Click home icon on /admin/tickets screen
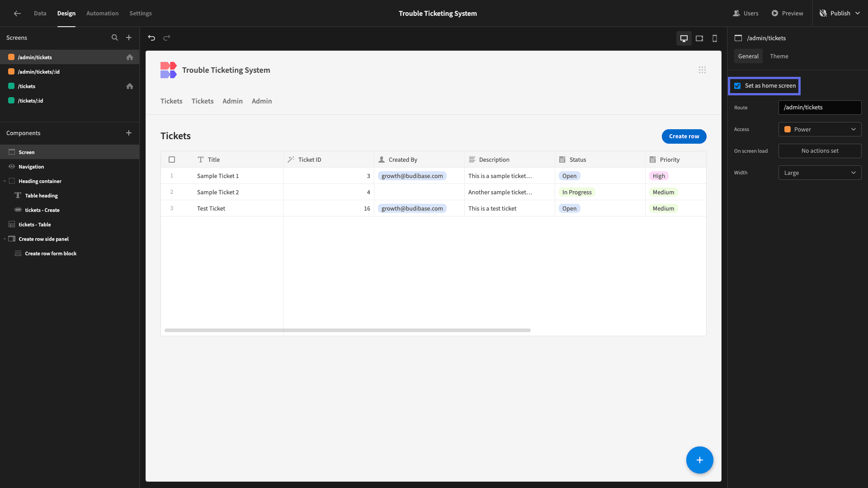The width and height of the screenshot is (868, 488). 130,57
